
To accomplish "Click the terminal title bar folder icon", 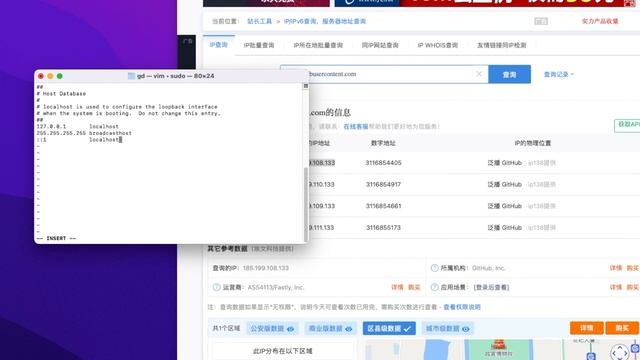I will point(131,76).
